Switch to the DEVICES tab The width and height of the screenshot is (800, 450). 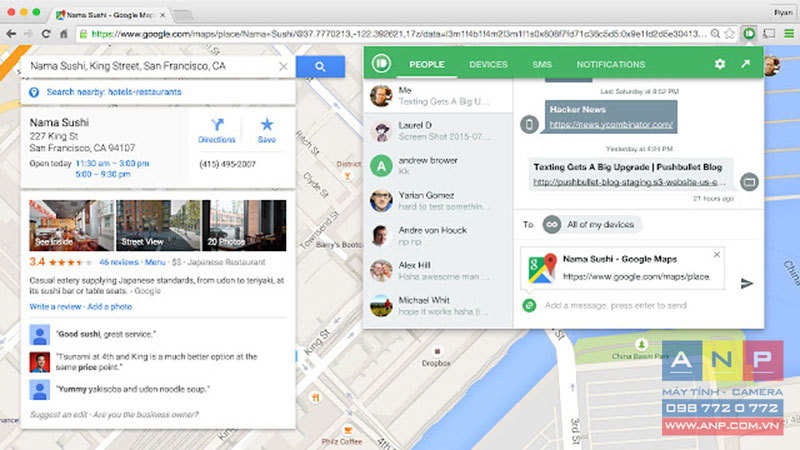click(x=488, y=64)
